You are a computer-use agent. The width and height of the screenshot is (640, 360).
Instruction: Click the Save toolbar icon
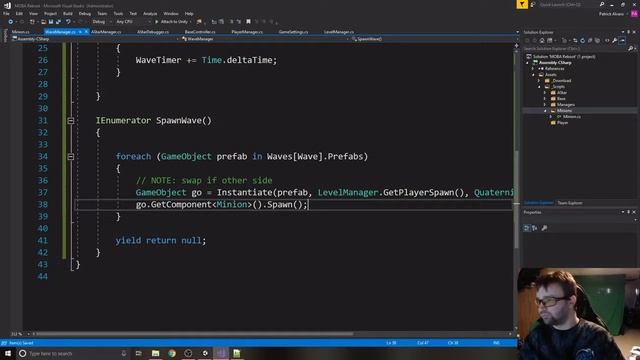[x=51, y=22]
